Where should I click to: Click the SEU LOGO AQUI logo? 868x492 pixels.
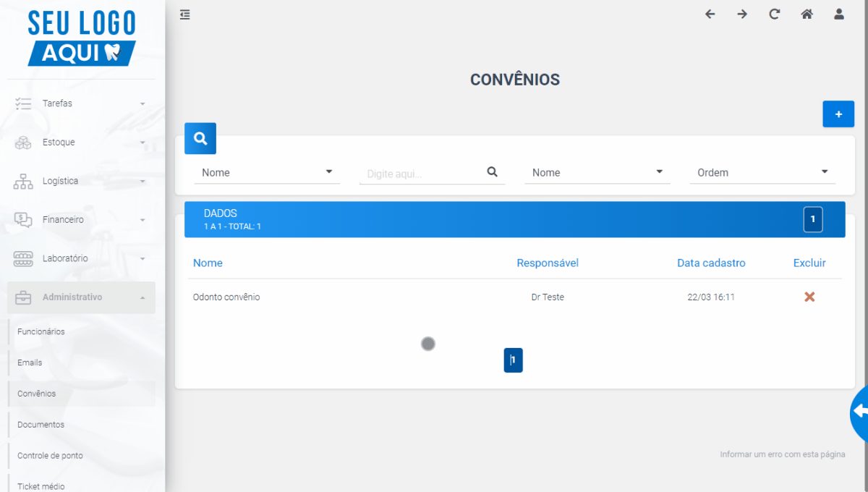[82, 38]
